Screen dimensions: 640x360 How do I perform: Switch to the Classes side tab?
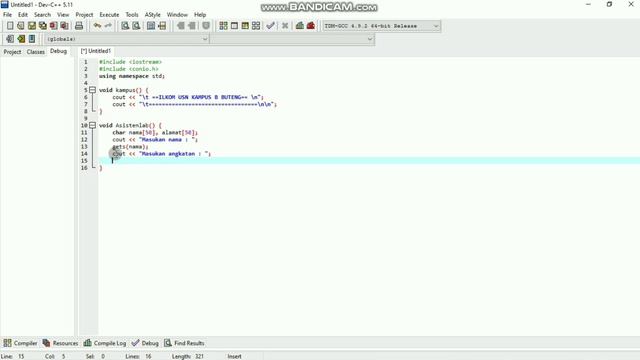tap(36, 52)
